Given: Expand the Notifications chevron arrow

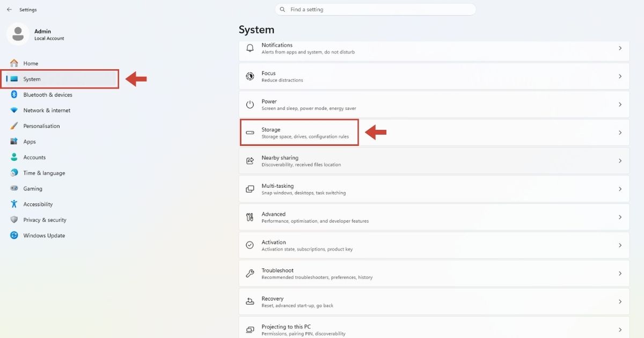Looking at the screenshot, I should tap(620, 48).
